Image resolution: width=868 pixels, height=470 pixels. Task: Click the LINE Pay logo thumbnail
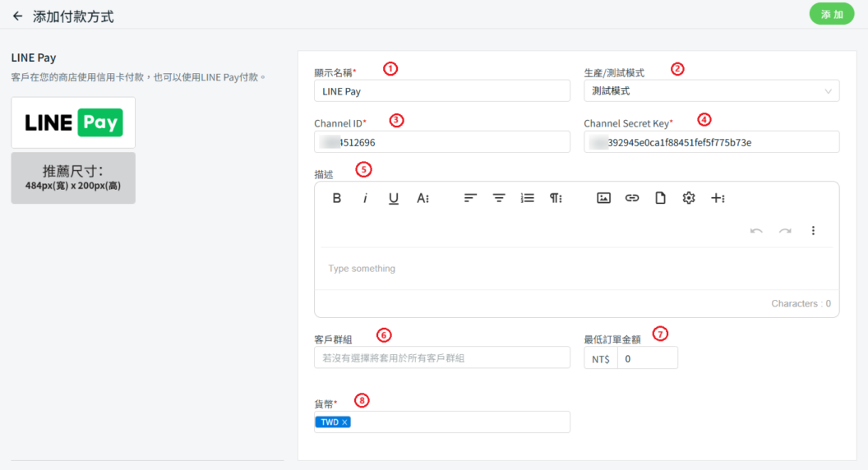click(x=73, y=122)
